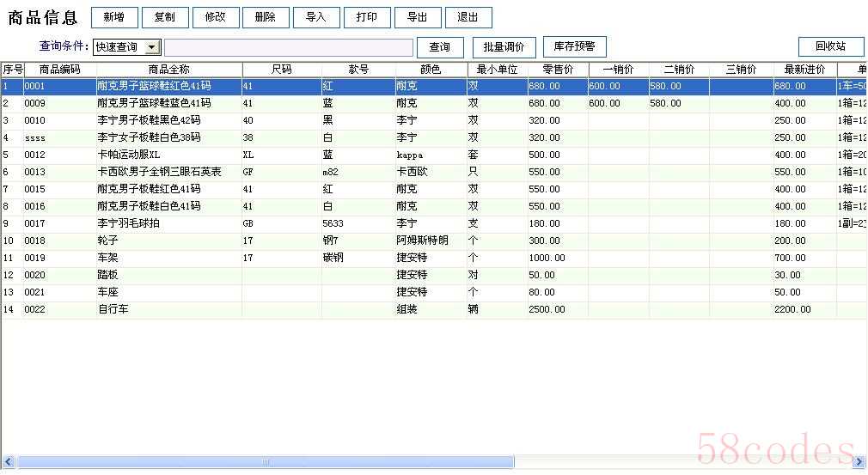868x475 pixels.
Task: Click the 最新进价 column header
Action: 804,70
